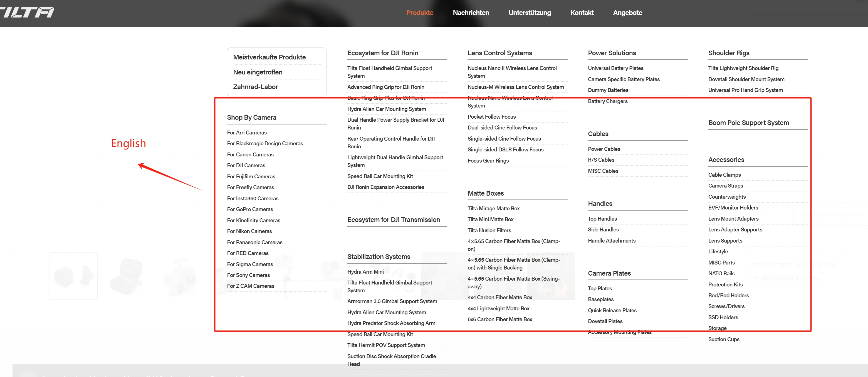Screen dimensions: 868x377
Task: Open Armorman 3.0 Gimbal Support System
Action: 392,301
